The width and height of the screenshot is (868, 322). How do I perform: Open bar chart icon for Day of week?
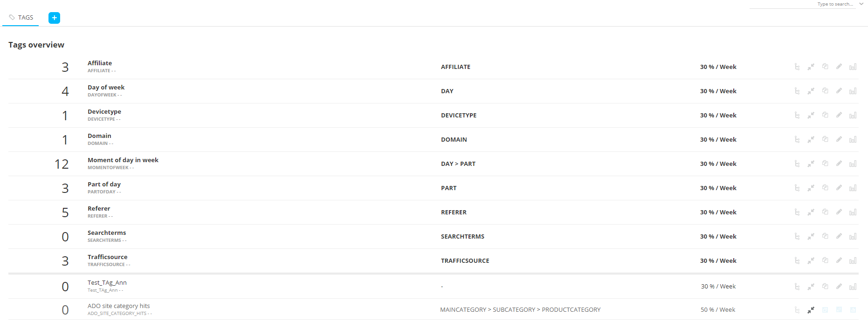(853, 91)
